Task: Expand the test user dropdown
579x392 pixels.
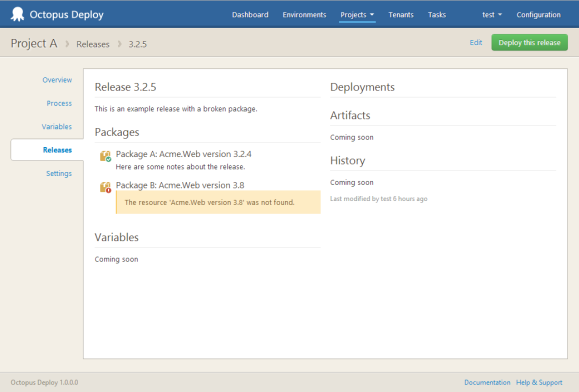Action: [492, 15]
